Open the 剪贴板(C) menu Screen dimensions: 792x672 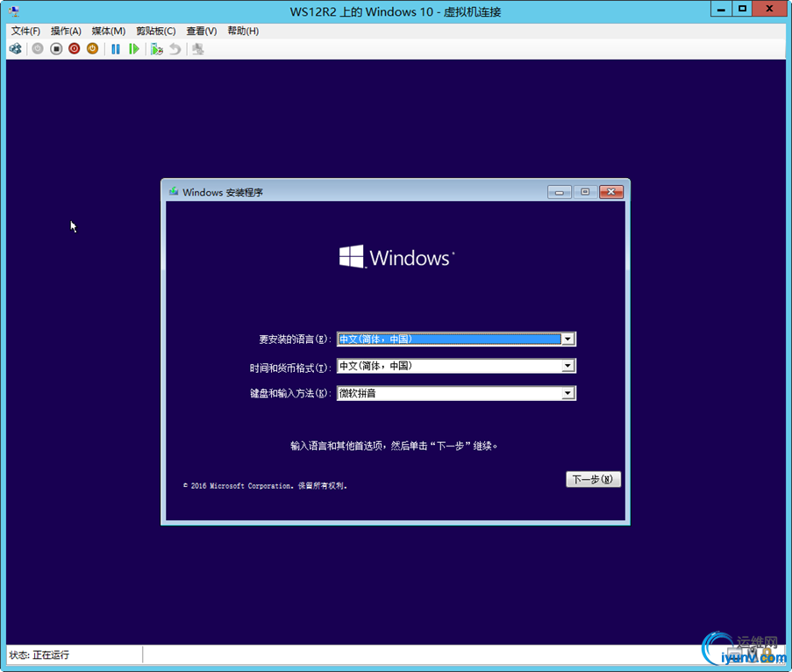click(156, 31)
